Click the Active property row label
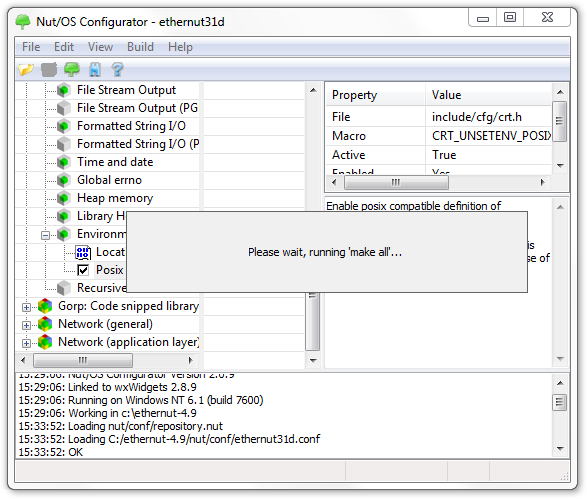This screenshot has height=499, width=587. pos(349,155)
